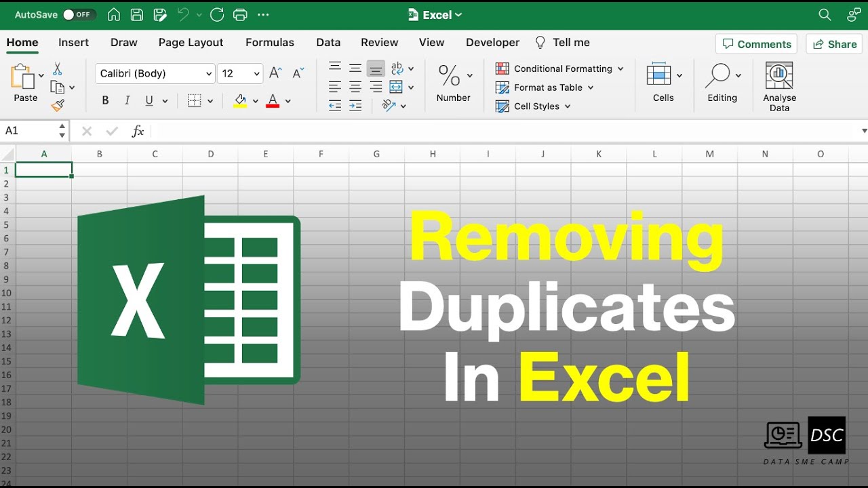Decrease indent in cell
Image resolution: width=868 pixels, height=488 pixels.
click(334, 106)
